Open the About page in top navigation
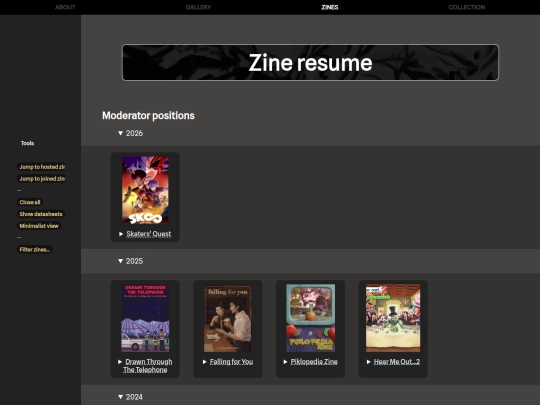The image size is (540, 405). (x=65, y=7)
